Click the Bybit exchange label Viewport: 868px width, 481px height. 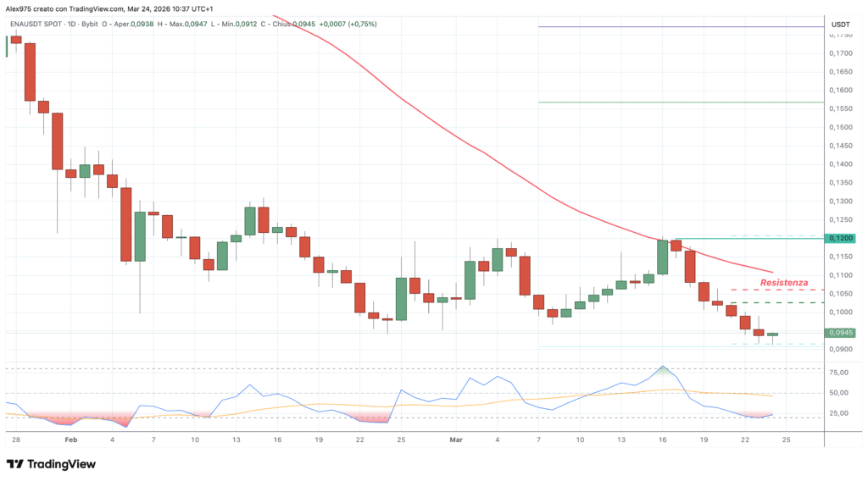click(x=90, y=25)
